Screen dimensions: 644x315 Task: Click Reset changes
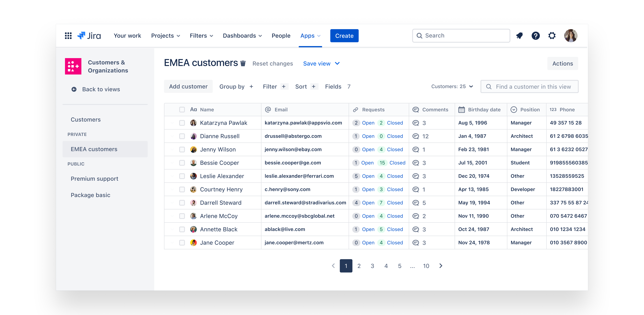tap(273, 63)
